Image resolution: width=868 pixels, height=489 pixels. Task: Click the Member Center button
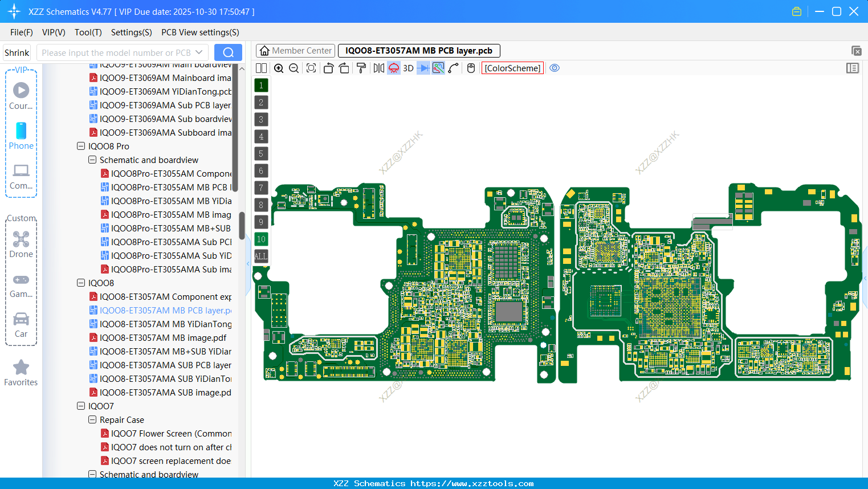coord(295,50)
